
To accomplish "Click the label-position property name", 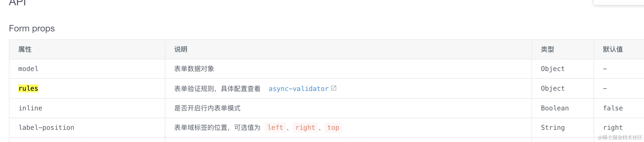I will click(x=46, y=128).
